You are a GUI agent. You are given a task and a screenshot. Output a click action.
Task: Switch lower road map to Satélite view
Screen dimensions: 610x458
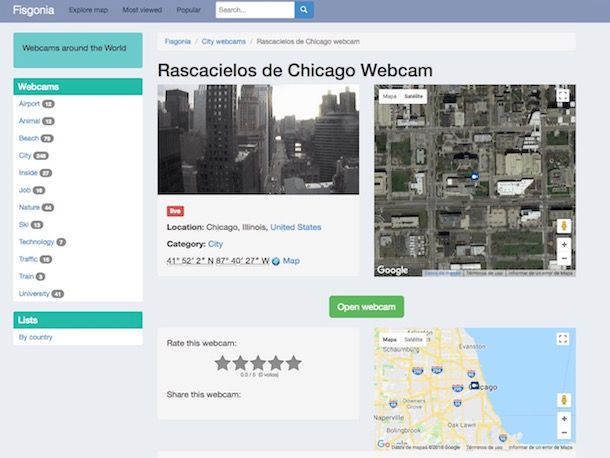[x=413, y=340]
